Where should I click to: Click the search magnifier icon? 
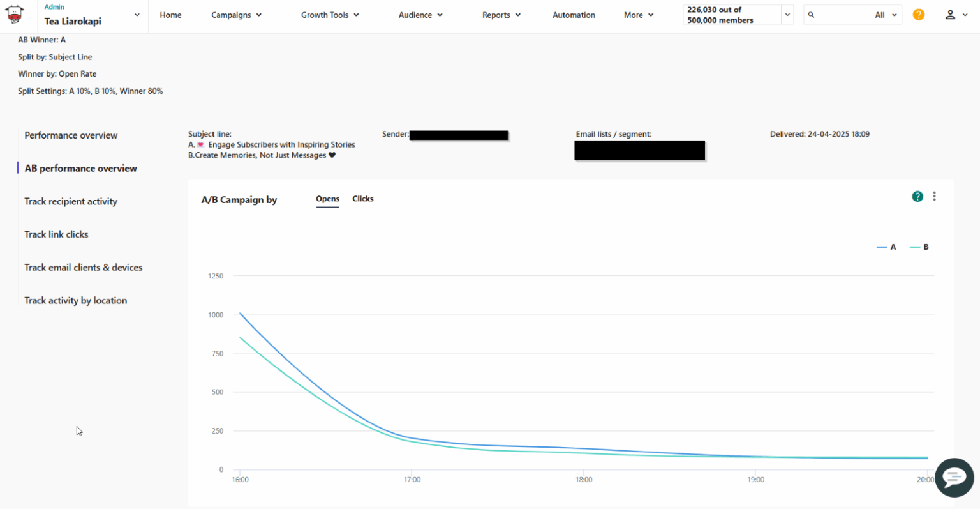(812, 15)
